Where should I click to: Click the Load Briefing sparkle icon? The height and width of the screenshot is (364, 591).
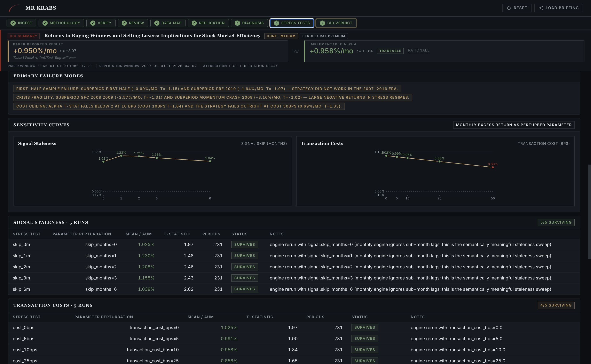click(541, 8)
